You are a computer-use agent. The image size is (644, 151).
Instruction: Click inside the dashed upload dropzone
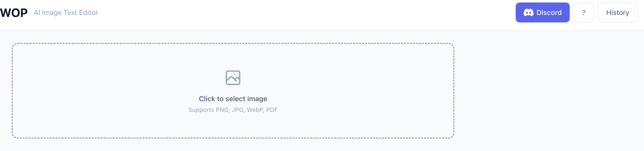pyautogui.click(x=233, y=90)
